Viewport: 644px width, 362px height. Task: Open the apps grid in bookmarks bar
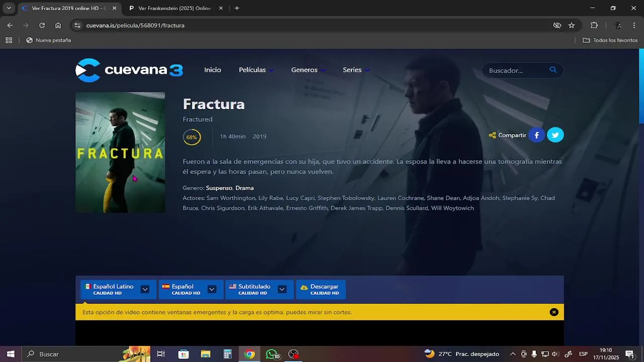point(9,40)
